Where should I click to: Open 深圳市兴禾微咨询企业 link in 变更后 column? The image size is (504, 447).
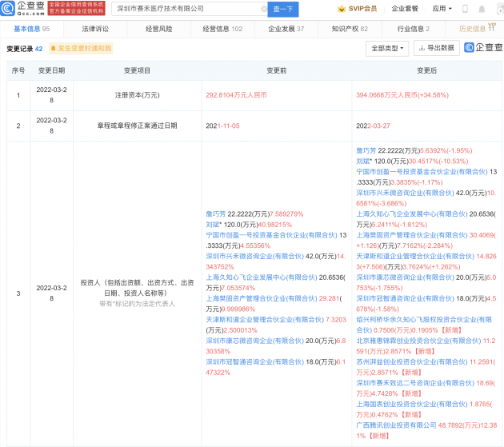[406, 194]
